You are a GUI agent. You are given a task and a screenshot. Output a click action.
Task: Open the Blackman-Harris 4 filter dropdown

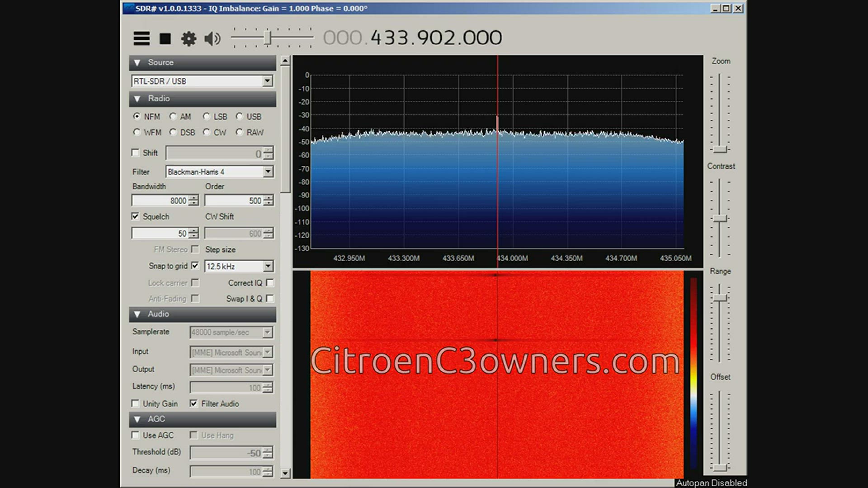coord(268,172)
